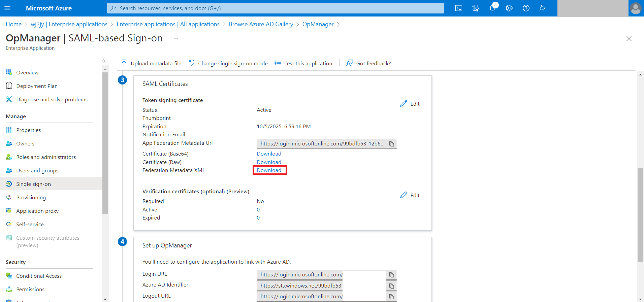Click Test this application
Viewport: 644px width, 302px height.
pyautogui.click(x=303, y=63)
